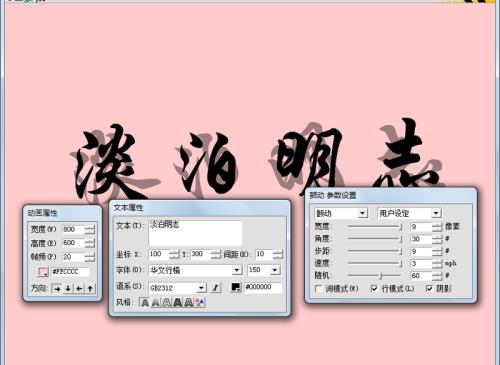Open the 语系 GB2312 charset dropdown
Viewport: 500px width, 365px height.
pos(201,288)
